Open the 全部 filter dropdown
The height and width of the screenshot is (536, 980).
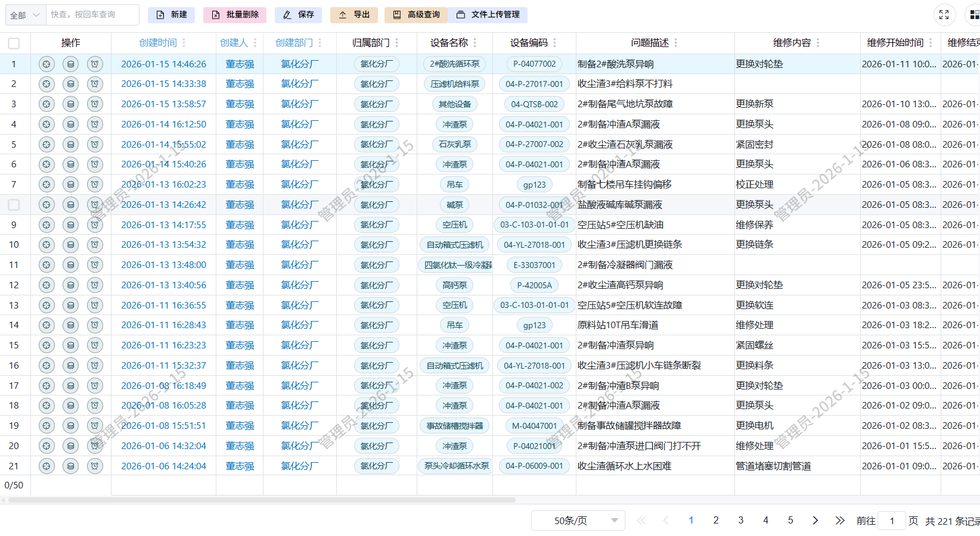[x=26, y=15]
